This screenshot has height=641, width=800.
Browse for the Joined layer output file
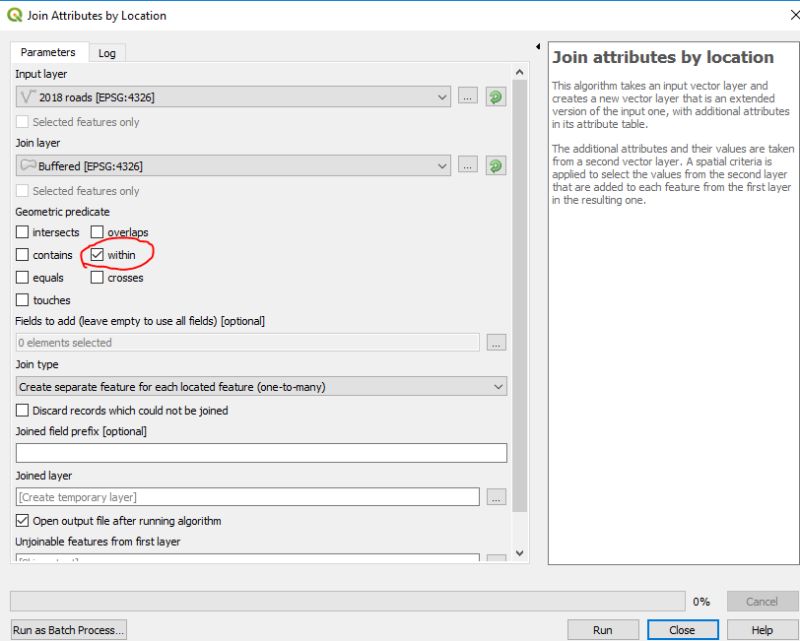point(497,496)
